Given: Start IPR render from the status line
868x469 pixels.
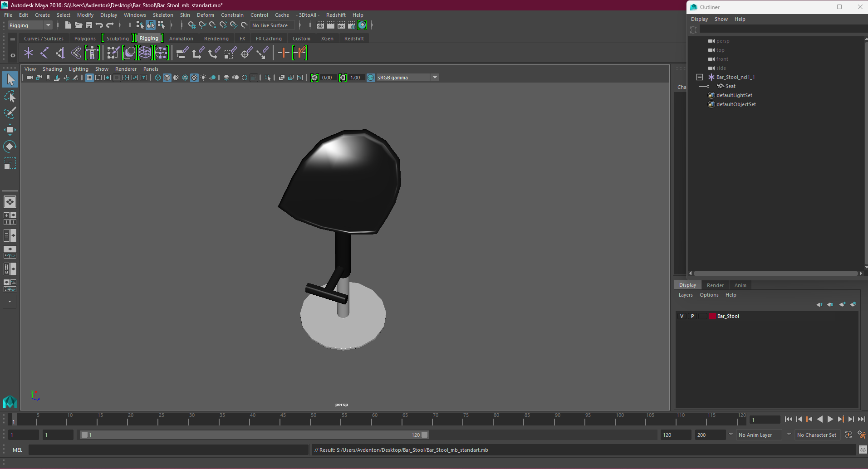Looking at the screenshot, I should pyautogui.click(x=341, y=25).
